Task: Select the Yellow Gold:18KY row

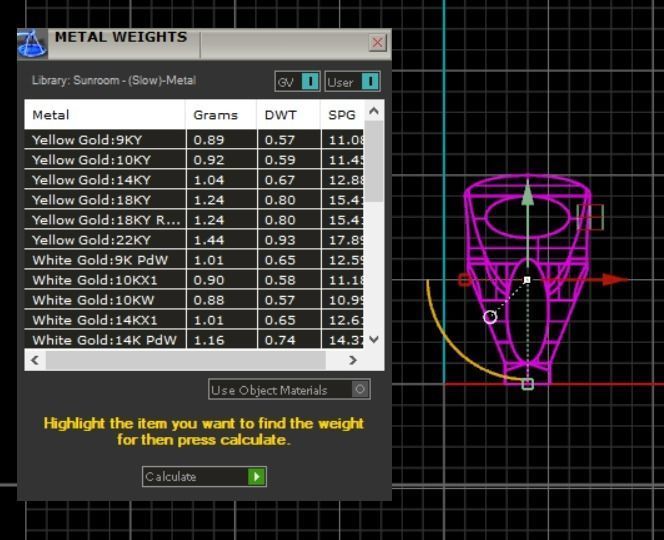Action: click(x=194, y=199)
